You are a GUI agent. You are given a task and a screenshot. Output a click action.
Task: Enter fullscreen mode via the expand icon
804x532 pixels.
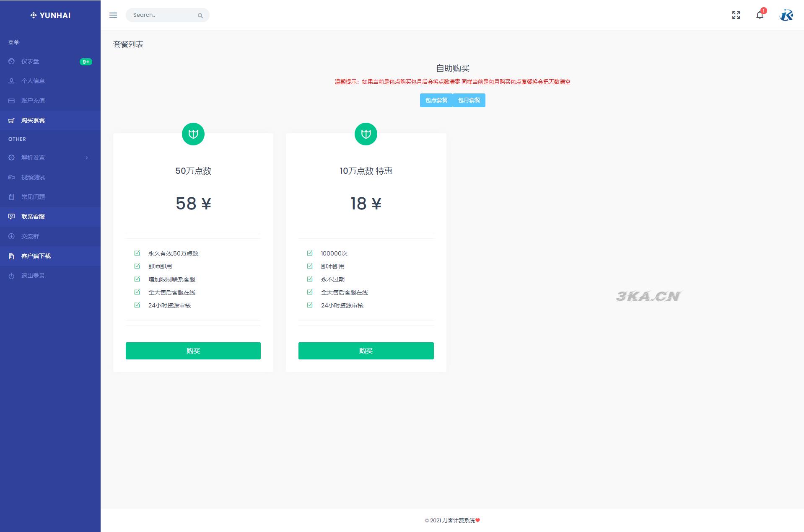(736, 15)
